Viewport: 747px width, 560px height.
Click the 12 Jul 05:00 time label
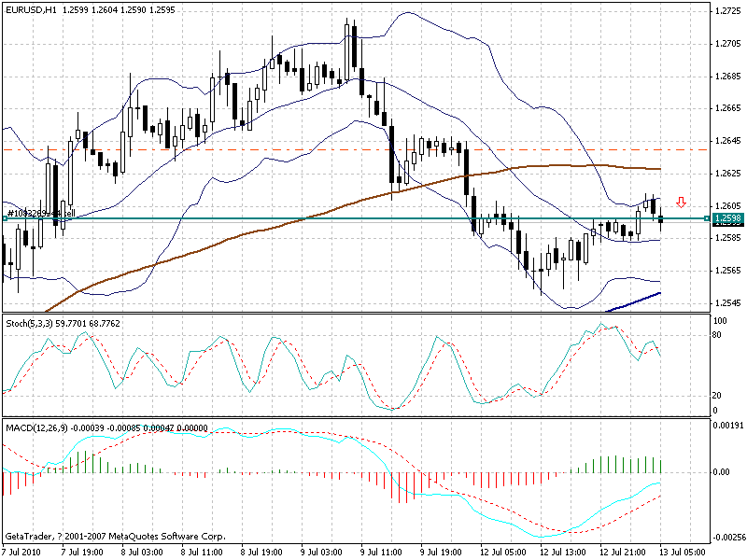pyautogui.click(x=502, y=553)
